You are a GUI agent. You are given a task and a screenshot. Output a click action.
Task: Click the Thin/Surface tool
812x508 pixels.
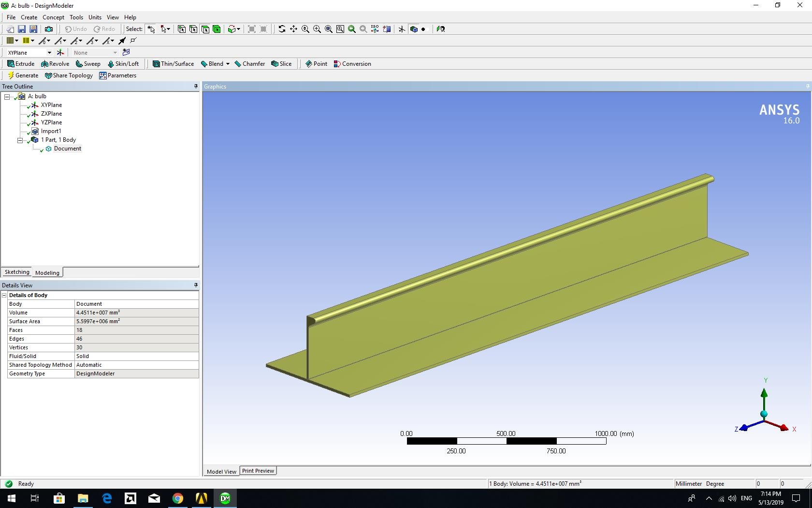point(173,64)
